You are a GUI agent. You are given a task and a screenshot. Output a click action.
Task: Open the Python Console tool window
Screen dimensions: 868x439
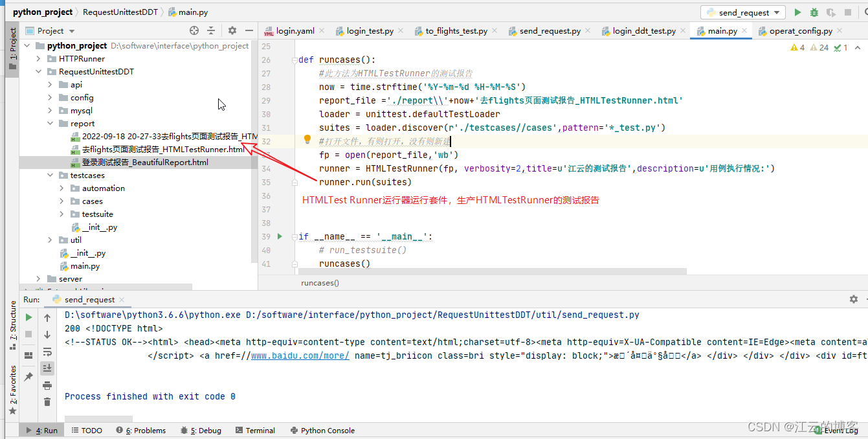pyautogui.click(x=323, y=431)
